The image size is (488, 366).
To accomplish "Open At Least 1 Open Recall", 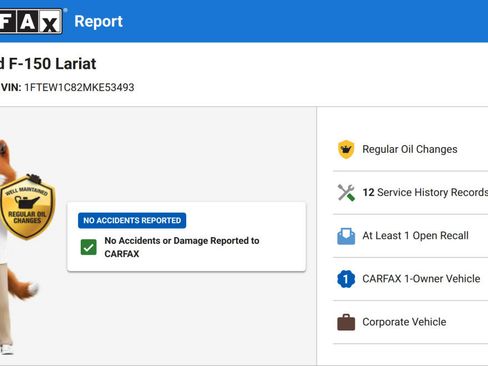I will pos(410,236).
